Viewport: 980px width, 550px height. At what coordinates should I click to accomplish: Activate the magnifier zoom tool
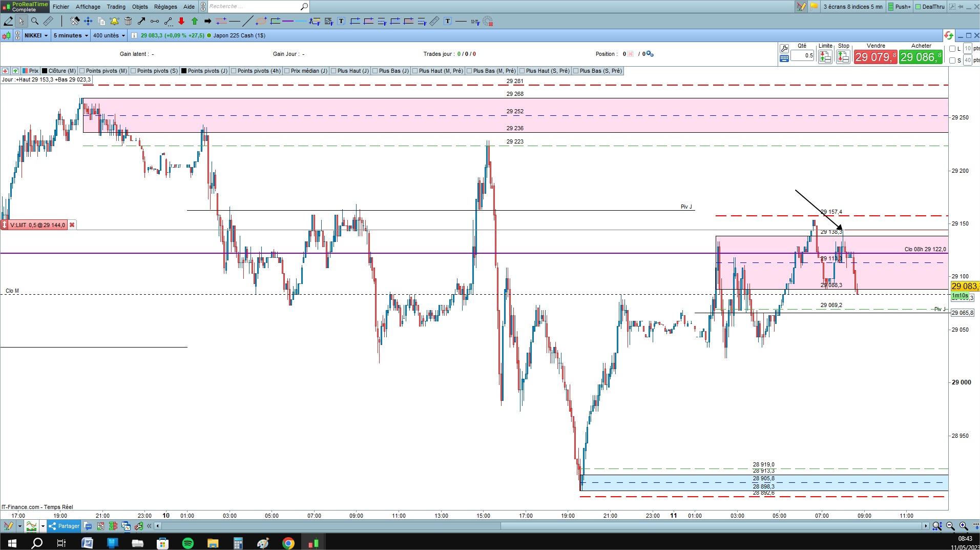pos(34,21)
